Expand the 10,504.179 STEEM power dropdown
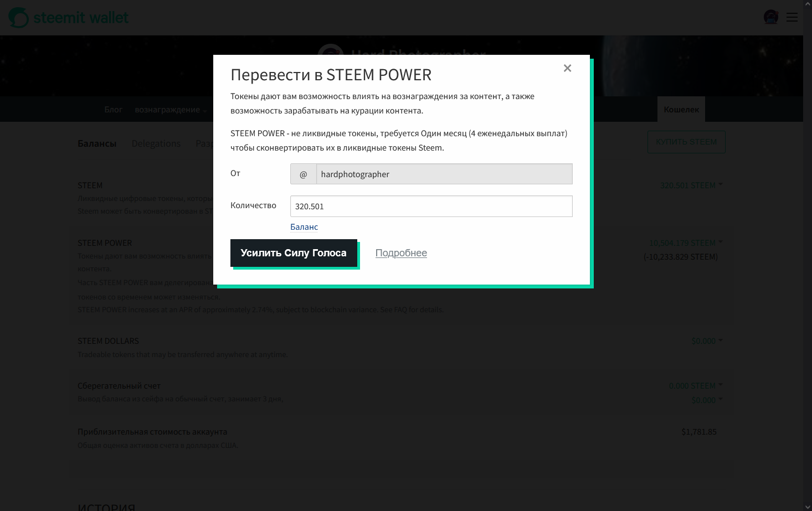The height and width of the screenshot is (511, 812). pyautogui.click(x=686, y=243)
